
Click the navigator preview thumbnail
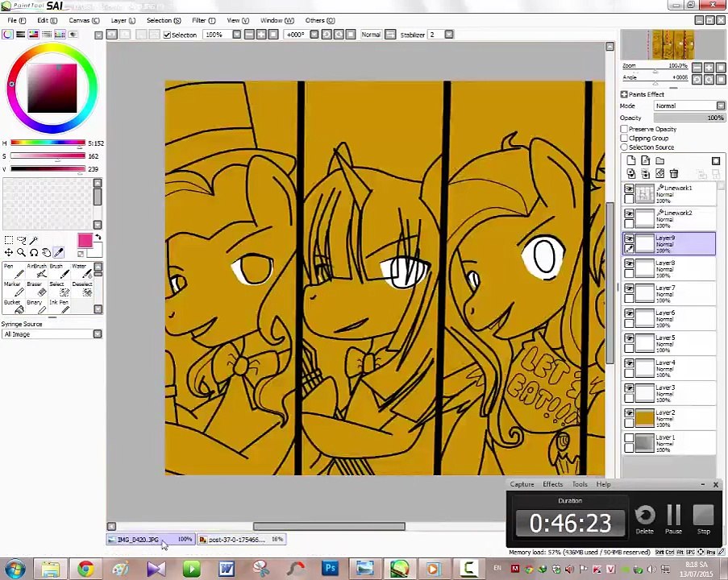tap(672, 44)
